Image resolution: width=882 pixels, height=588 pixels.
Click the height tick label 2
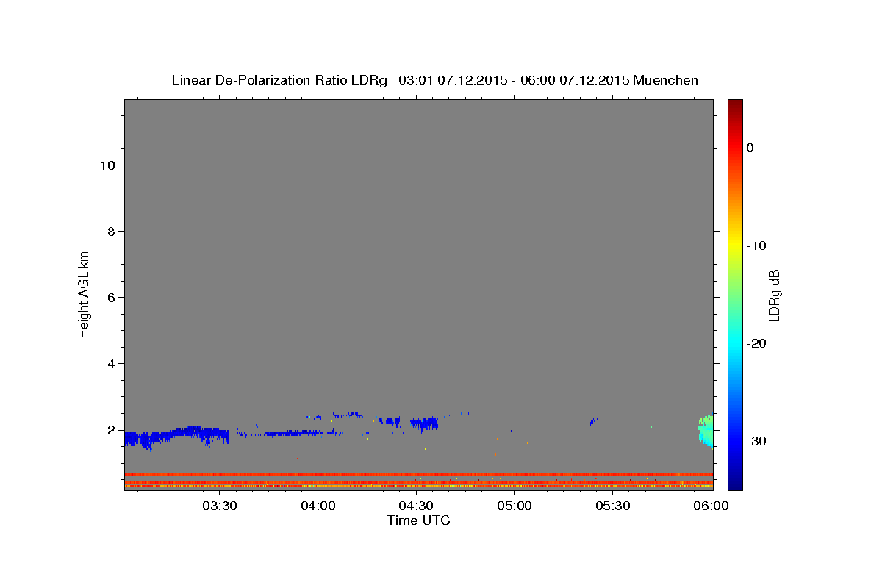point(110,429)
